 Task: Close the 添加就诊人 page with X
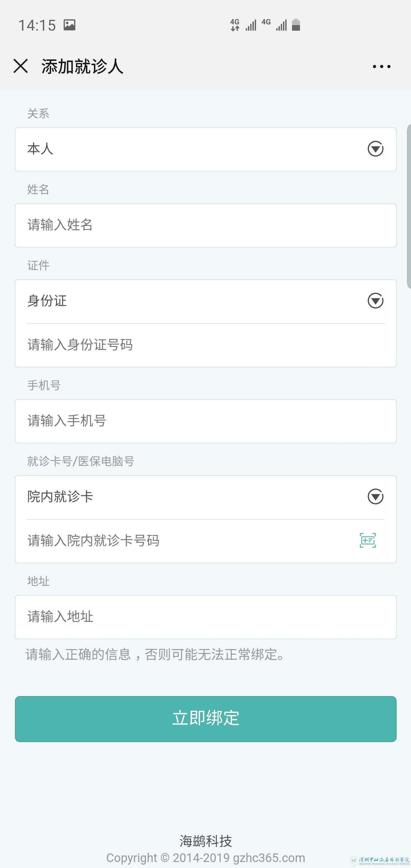point(21,66)
